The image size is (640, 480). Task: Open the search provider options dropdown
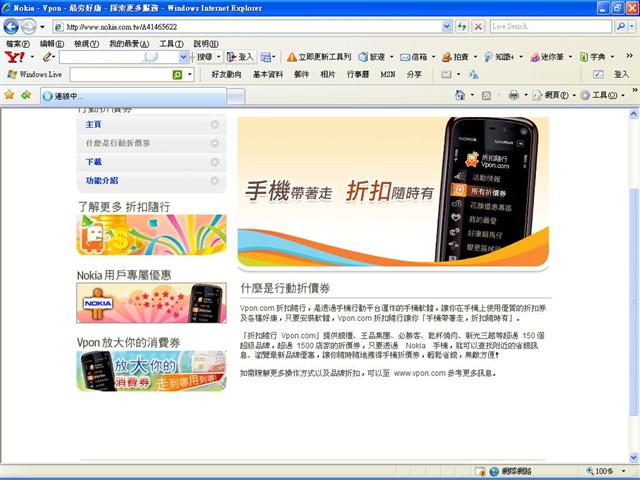(632, 27)
